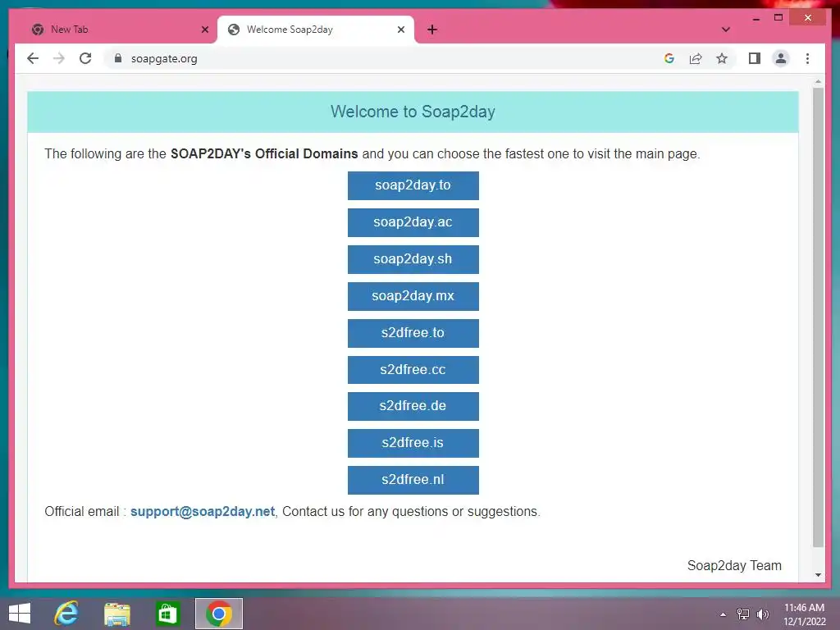This screenshot has width=840, height=630.
Task: Go to the soap2day.mx domain
Action: (x=413, y=296)
